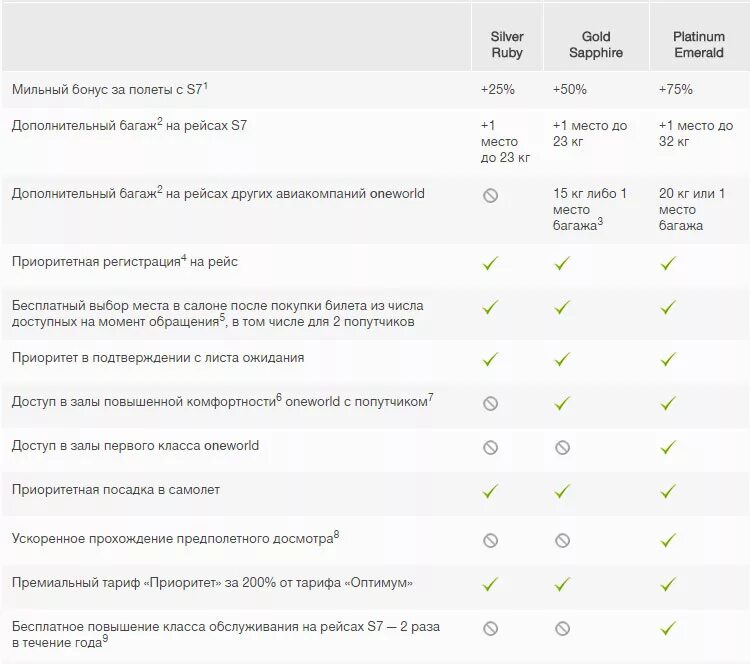Click the +75% Platinum mile bonus cell

click(x=675, y=89)
